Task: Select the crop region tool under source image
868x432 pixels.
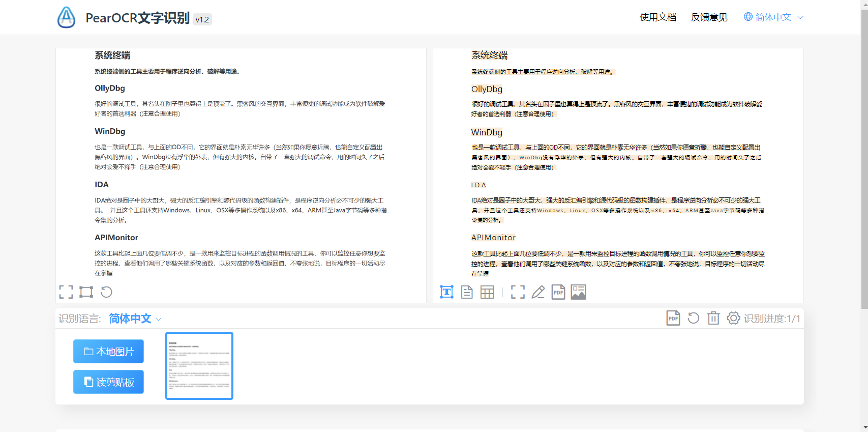Action: [x=86, y=292]
